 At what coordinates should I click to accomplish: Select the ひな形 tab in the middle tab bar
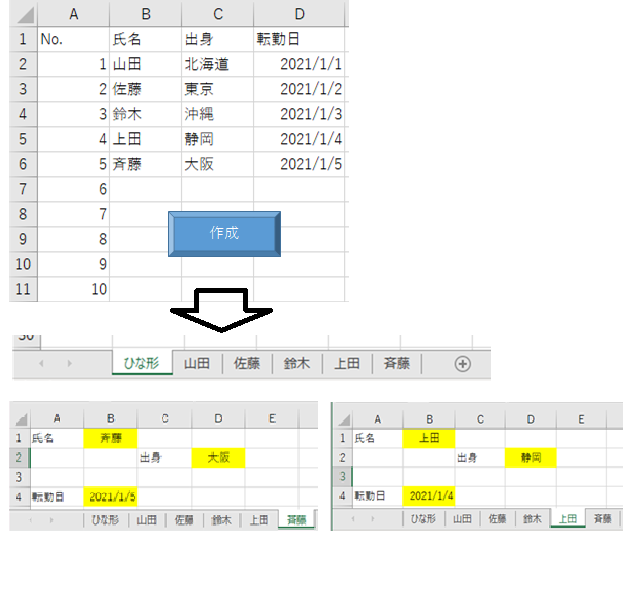pyautogui.click(x=140, y=364)
